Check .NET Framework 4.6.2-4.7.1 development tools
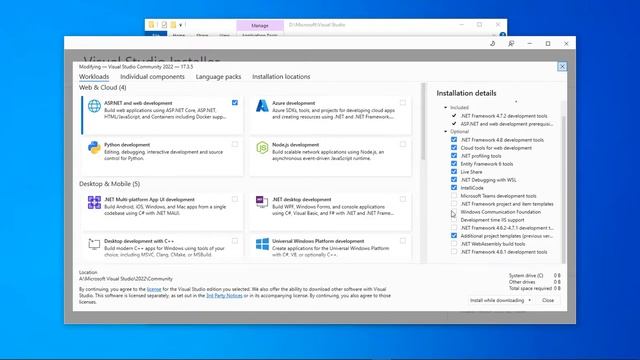Screen dimensions: 640x360 coord(454,228)
